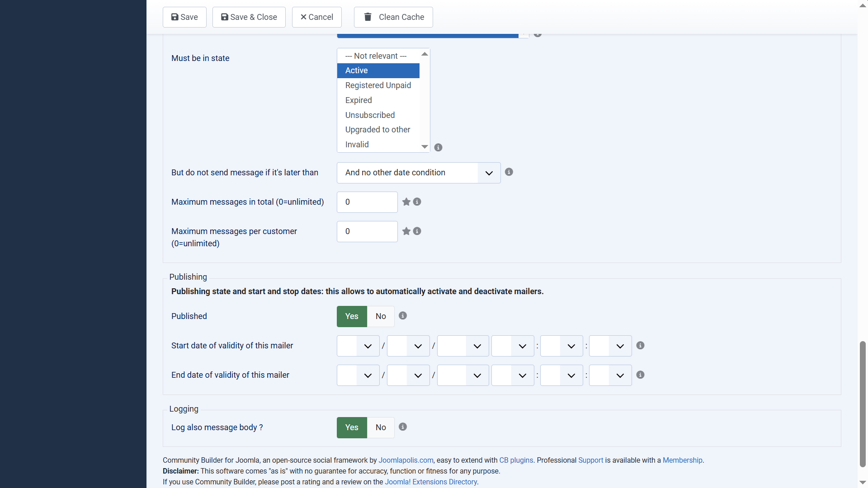Click info icon beside Log also message body
868x488 pixels.
[x=403, y=427]
